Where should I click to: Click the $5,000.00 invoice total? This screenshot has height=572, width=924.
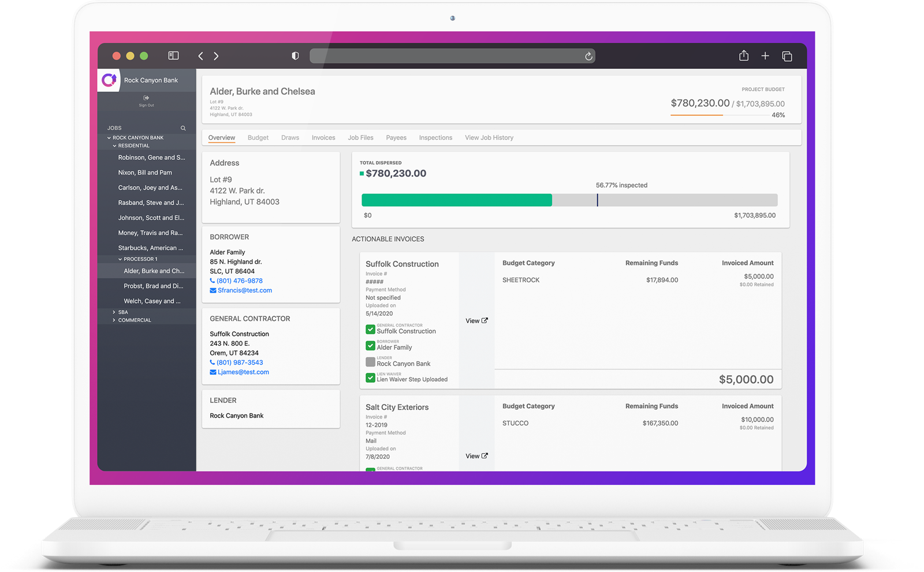[x=746, y=379]
